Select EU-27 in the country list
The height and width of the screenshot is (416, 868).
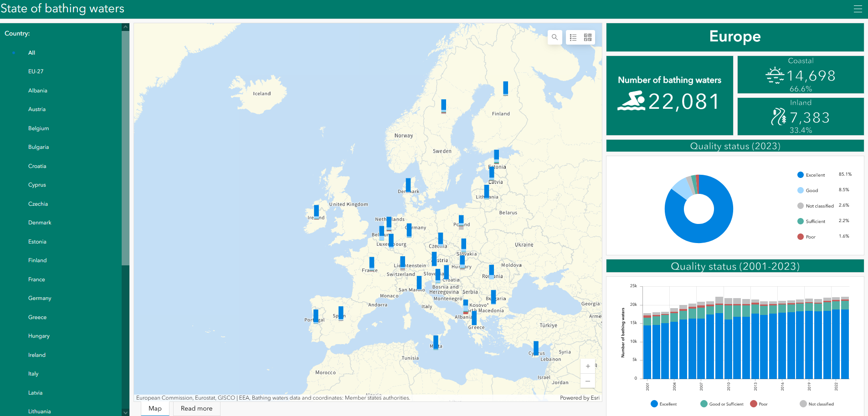36,71
